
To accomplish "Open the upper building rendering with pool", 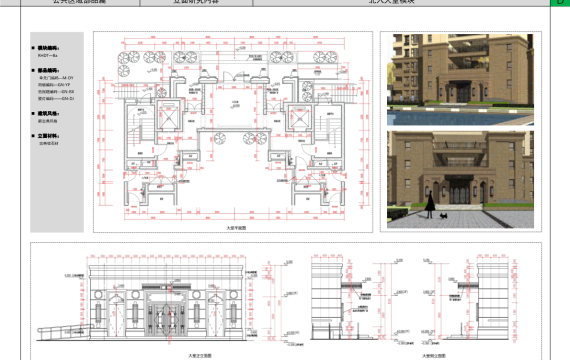I will click(460, 80).
